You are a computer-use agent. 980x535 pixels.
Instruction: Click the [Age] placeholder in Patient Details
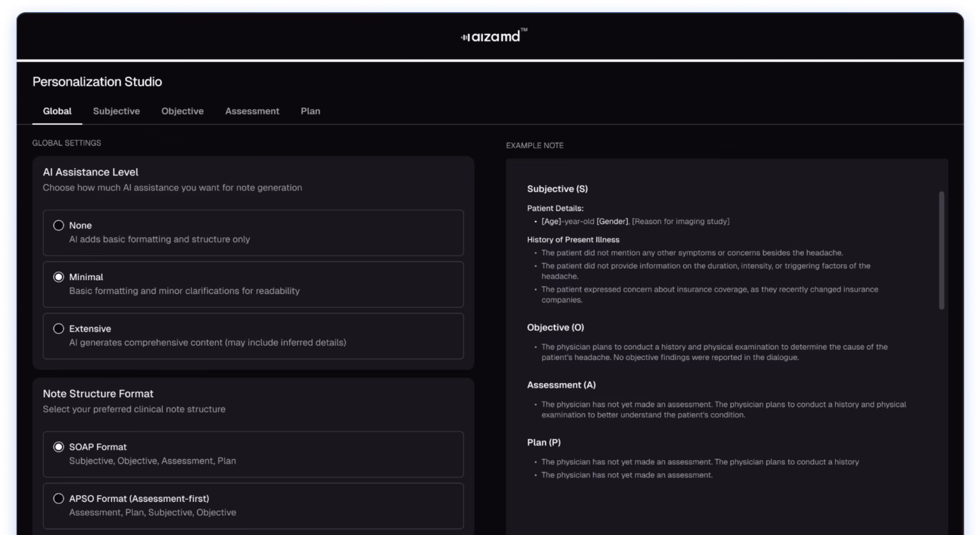(551, 222)
